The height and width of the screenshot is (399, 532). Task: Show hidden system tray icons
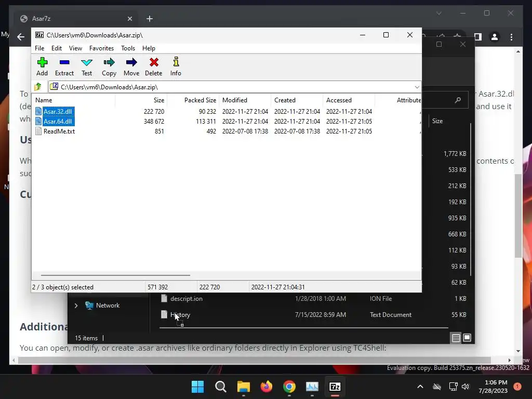[420, 387]
